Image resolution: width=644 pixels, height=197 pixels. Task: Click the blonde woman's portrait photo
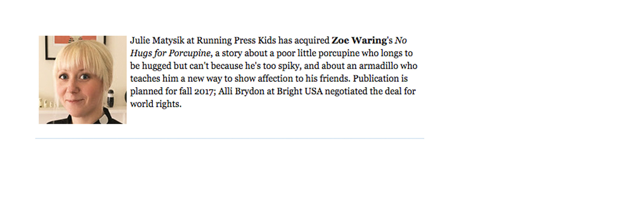pos(83,80)
